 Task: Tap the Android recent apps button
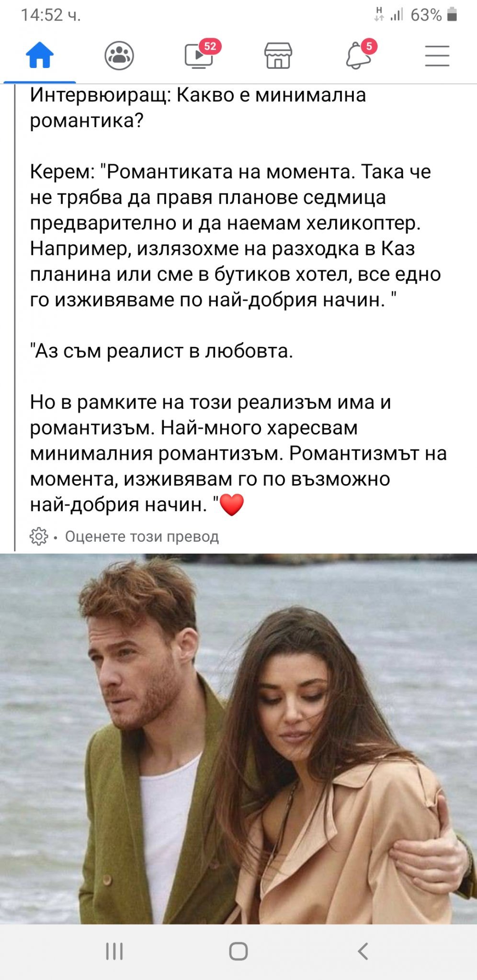coord(114,951)
